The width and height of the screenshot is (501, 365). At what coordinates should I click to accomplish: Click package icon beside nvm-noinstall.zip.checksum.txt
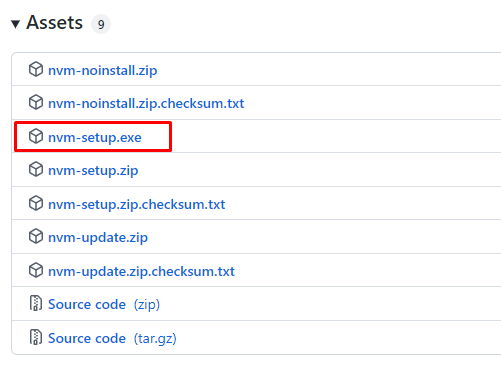(x=36, y=102)
